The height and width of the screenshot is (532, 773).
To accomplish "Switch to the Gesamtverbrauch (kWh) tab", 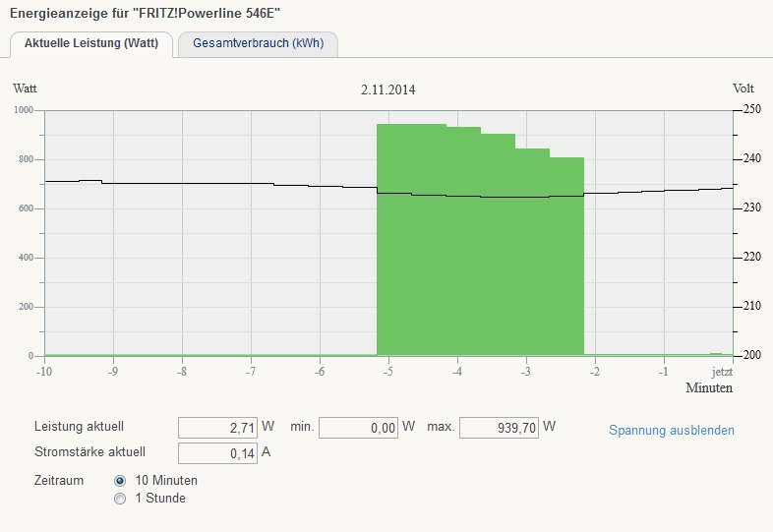I will point(258,44).
